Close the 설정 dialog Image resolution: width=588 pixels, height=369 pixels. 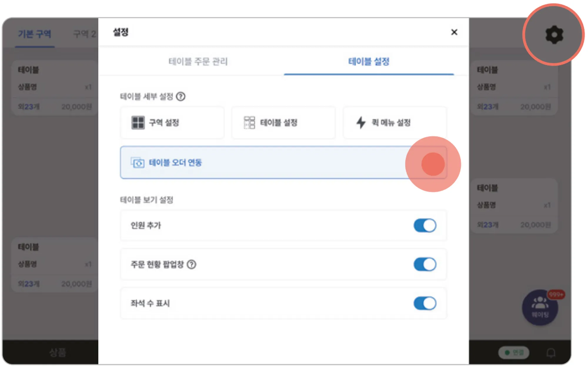(454, 32)
